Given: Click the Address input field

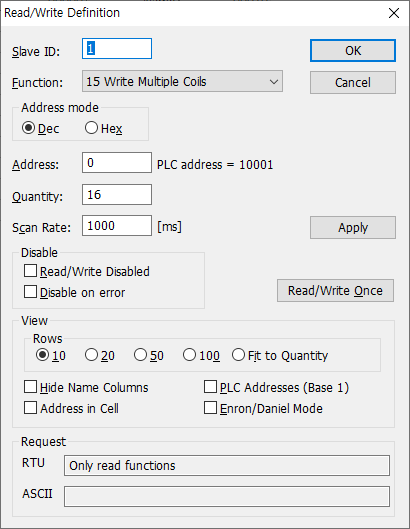Looking at the screenshot, I should [117, 163].
